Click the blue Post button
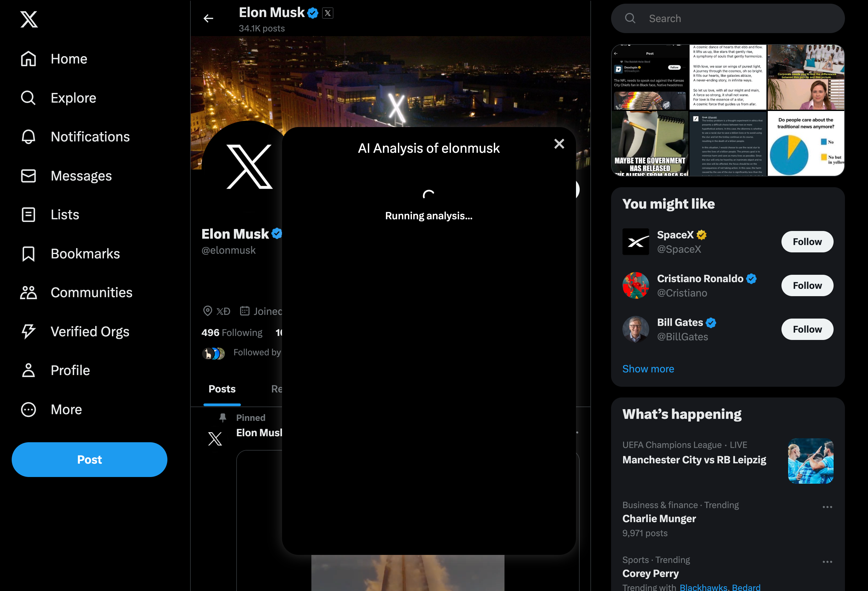Screen dimensions: 868x591 pyautogui.click(x=89, y=460)
